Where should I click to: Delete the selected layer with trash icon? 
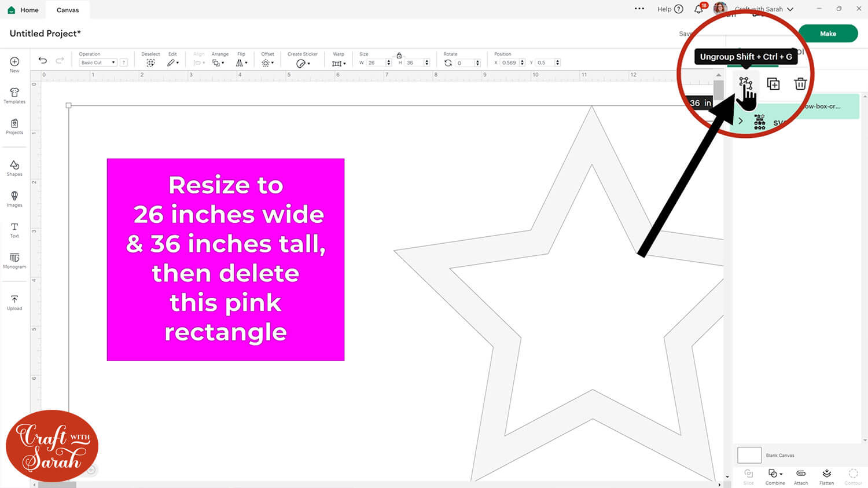[800, 84]
